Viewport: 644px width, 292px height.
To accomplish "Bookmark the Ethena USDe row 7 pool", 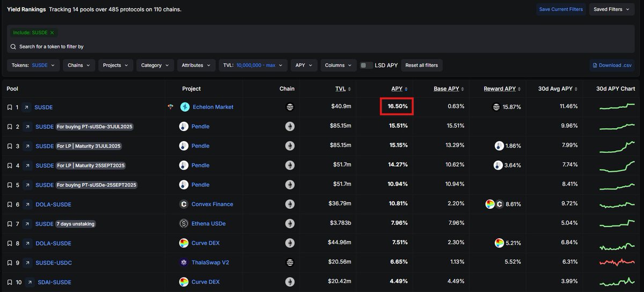I will coord(10,224).
